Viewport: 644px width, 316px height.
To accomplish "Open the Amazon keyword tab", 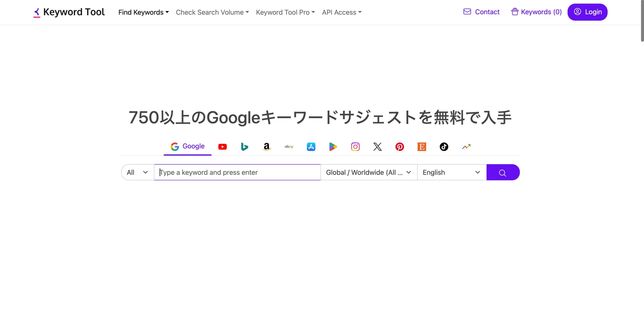I will pyautogui.click(x=267, y=147).
